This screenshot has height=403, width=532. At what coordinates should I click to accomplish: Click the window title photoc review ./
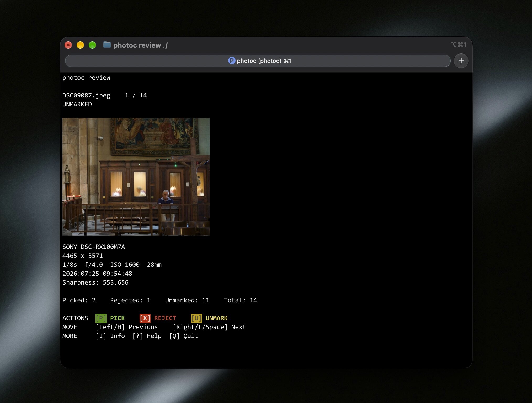tap(140, 45)
